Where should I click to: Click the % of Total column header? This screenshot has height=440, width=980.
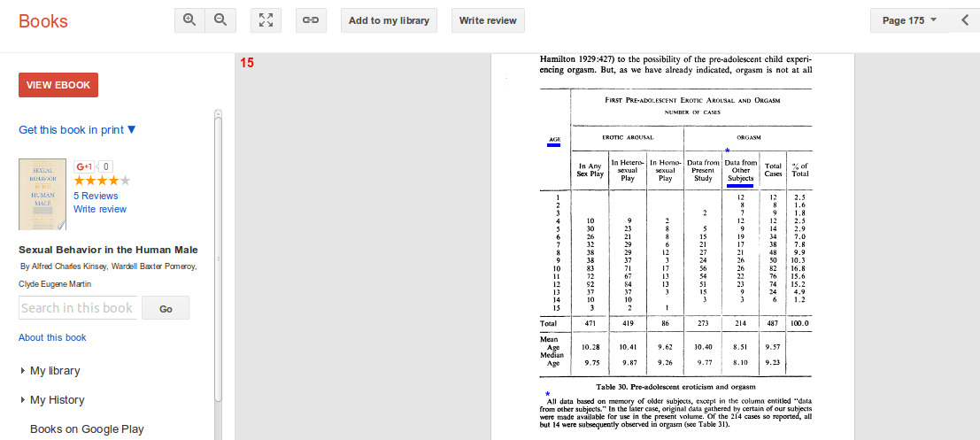[x=800, y=170]
